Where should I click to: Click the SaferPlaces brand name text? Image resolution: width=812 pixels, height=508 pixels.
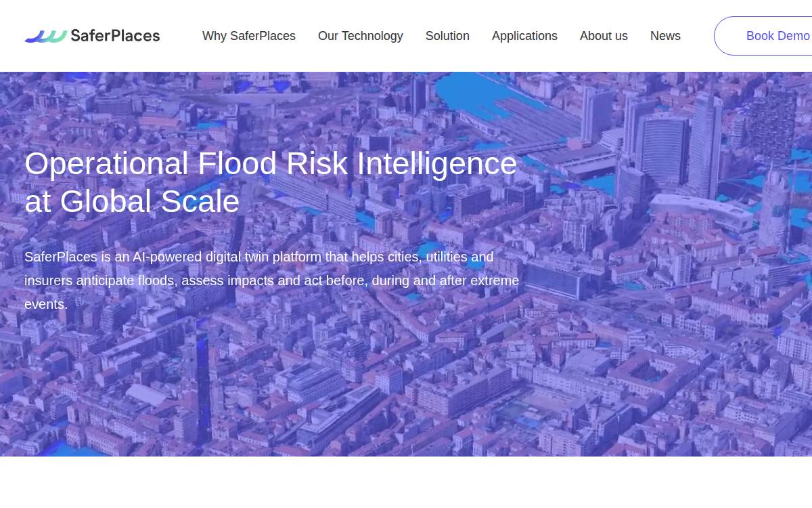(115, 36)
